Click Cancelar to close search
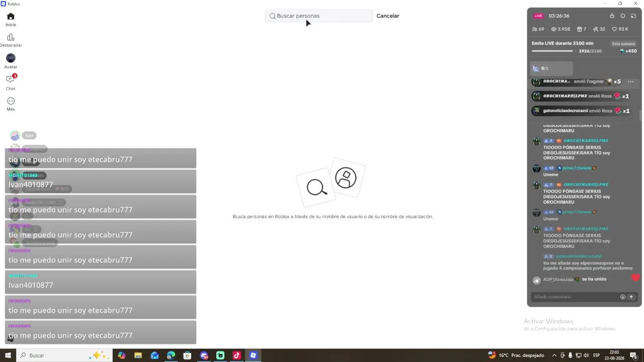This screenshot has width=644, height=362. [388, 16]
